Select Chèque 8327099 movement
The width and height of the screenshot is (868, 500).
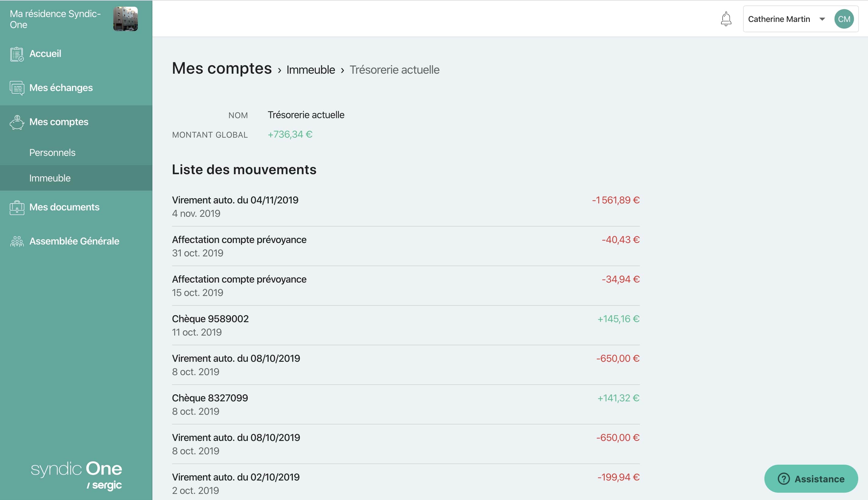405,404
